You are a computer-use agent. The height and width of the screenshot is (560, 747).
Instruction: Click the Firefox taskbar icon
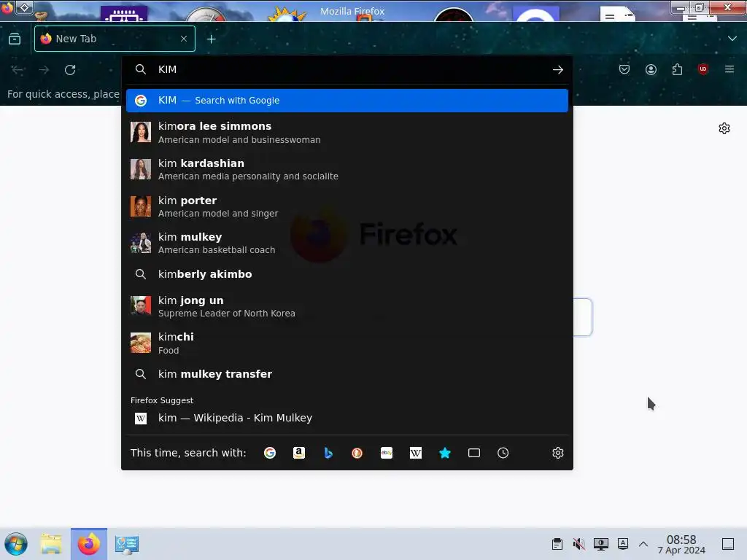coord(89,544)
